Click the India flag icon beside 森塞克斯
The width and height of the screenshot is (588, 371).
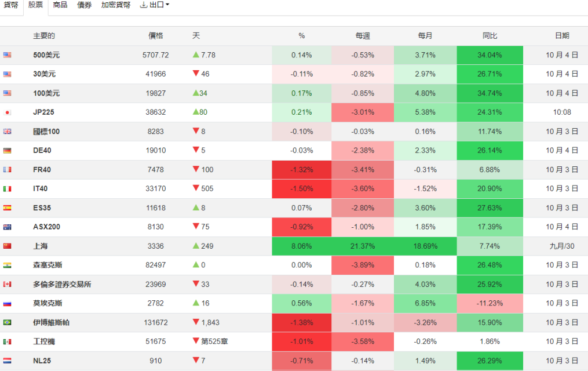(7, 265)
